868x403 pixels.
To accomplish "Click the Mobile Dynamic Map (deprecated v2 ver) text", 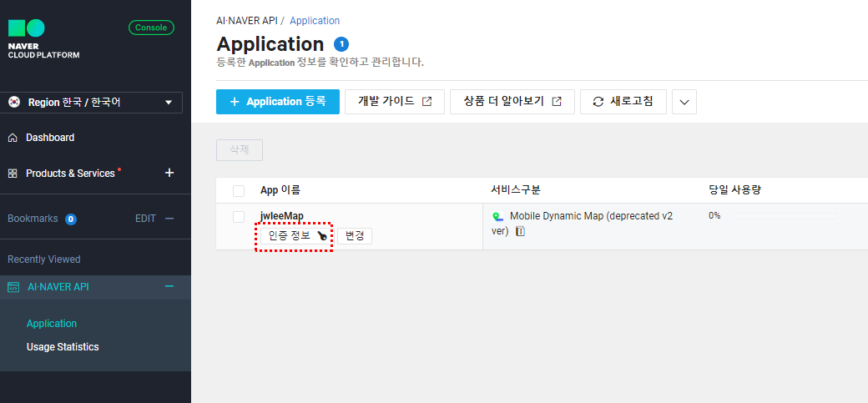I will [x=583, y=224].
